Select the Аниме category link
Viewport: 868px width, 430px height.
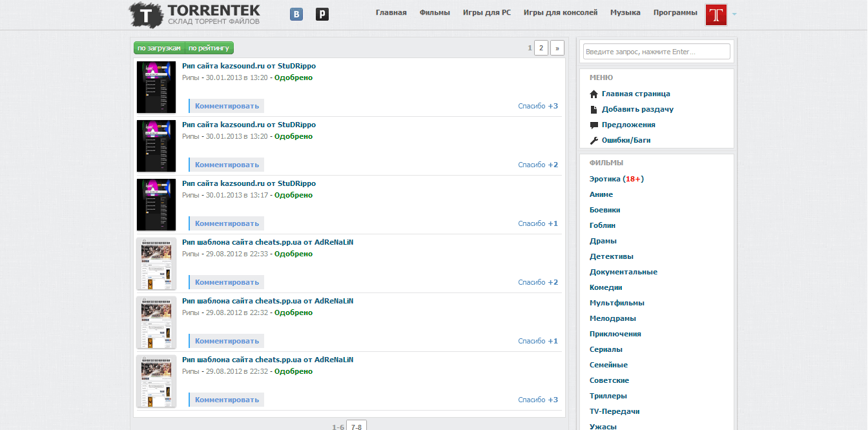tap(601, 194)
